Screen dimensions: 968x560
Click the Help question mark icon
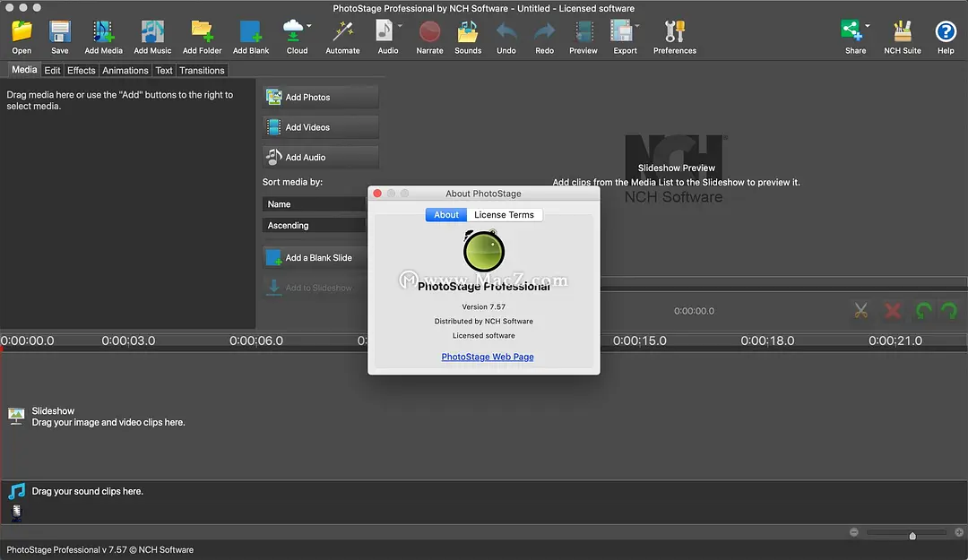click(x=946, y=31)
